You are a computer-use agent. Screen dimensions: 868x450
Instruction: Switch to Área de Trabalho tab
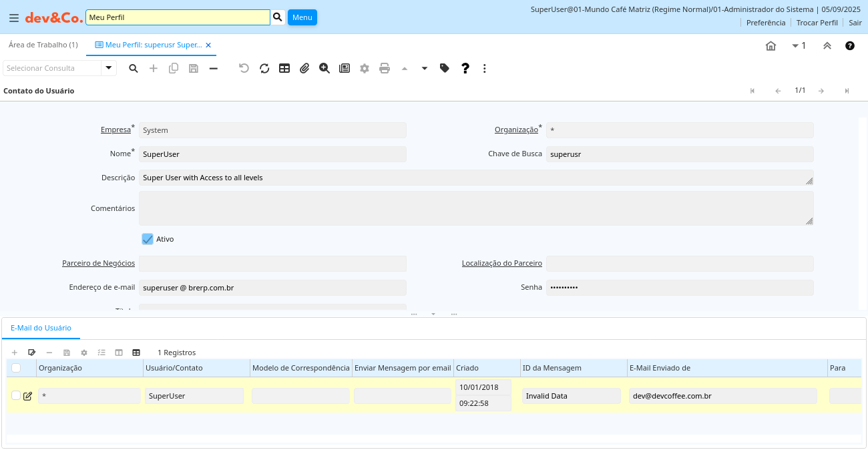(x=43, y=45)
